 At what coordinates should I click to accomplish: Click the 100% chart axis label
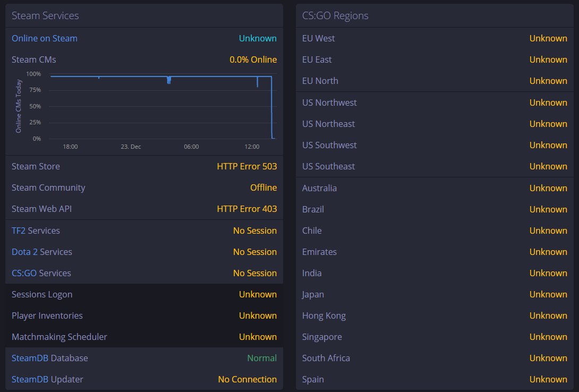[33, 74]
